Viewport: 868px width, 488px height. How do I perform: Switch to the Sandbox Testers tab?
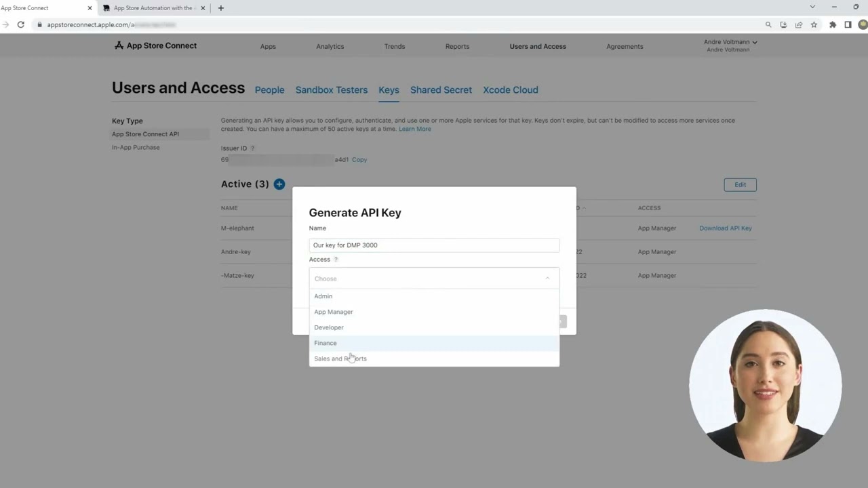tap(332, 89)
